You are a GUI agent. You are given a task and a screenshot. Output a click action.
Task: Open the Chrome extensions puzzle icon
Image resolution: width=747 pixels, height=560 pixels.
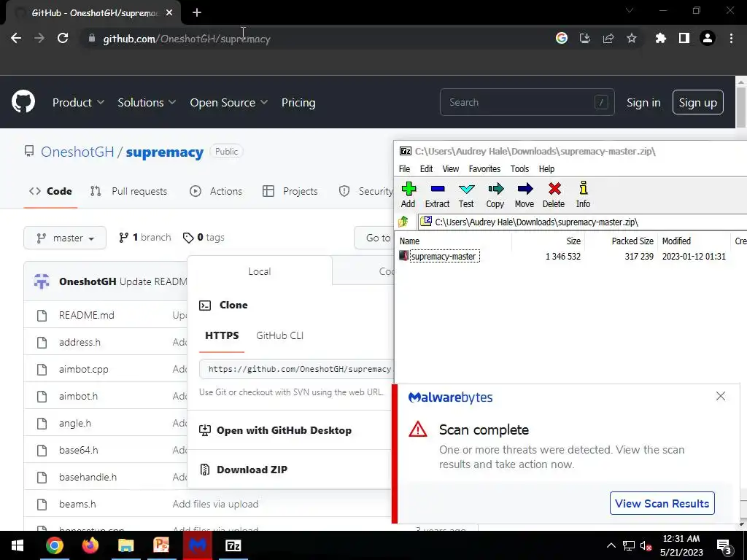[x=661, y=38]
